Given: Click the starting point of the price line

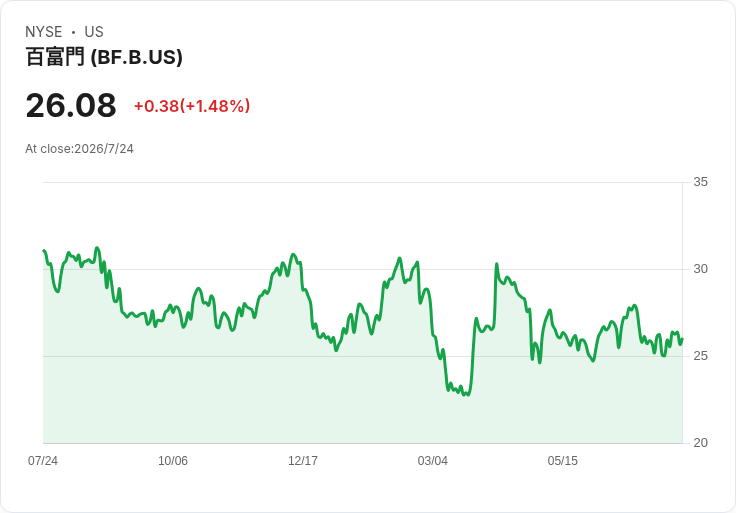Looking at the screenshot, I should pos(44,251).
